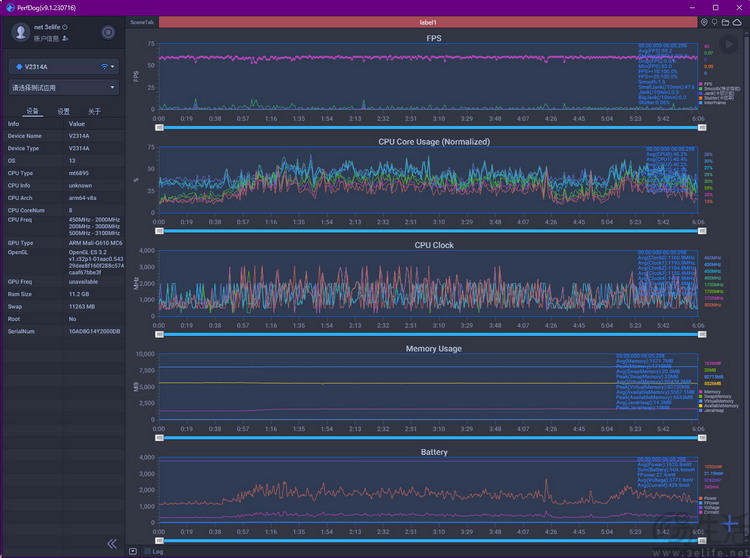
Task: Click left handle of CPU Core Usage range slider
Action: pos(159,231)
